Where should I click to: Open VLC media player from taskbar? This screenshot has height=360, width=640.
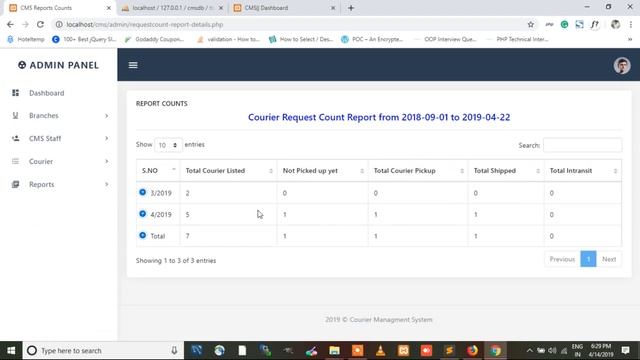point(380,350)
